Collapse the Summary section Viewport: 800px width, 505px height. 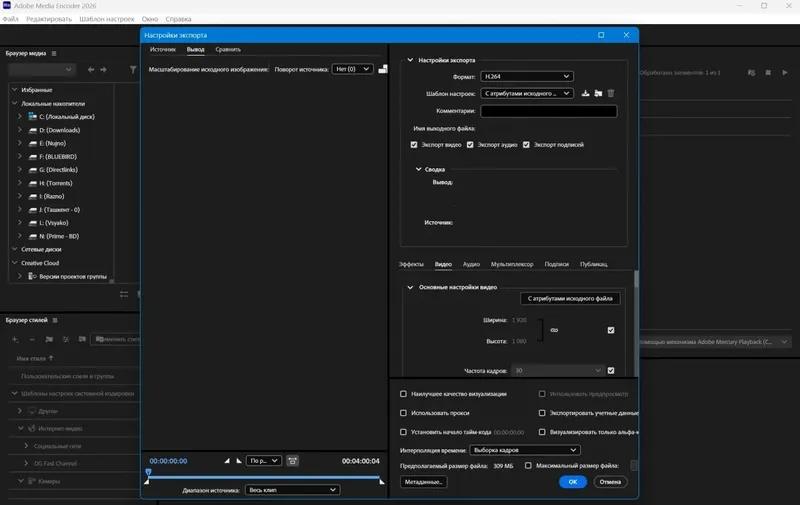tap(418, 169)
